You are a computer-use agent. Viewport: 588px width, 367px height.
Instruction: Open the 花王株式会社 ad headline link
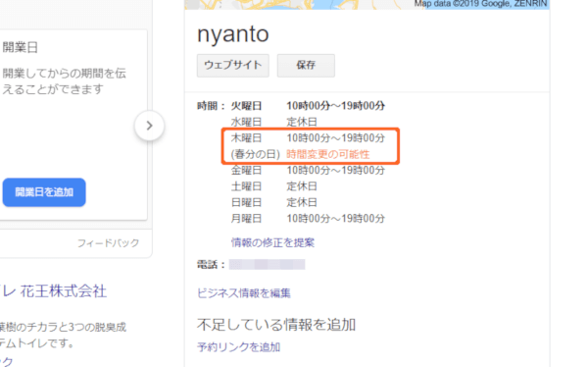[53, 291]
